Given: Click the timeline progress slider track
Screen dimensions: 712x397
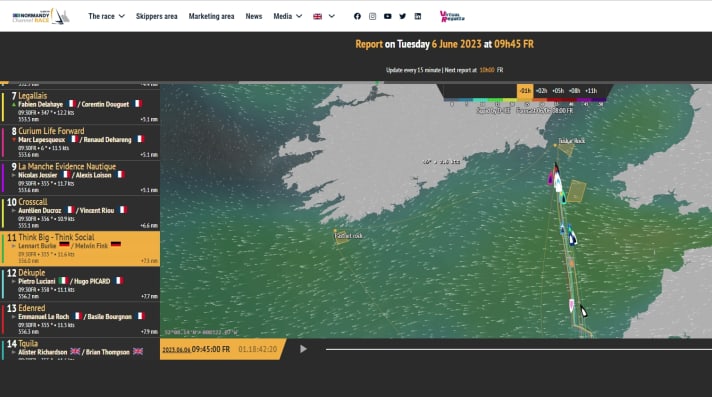Looking at the screenshot, I should coord(519,349).
